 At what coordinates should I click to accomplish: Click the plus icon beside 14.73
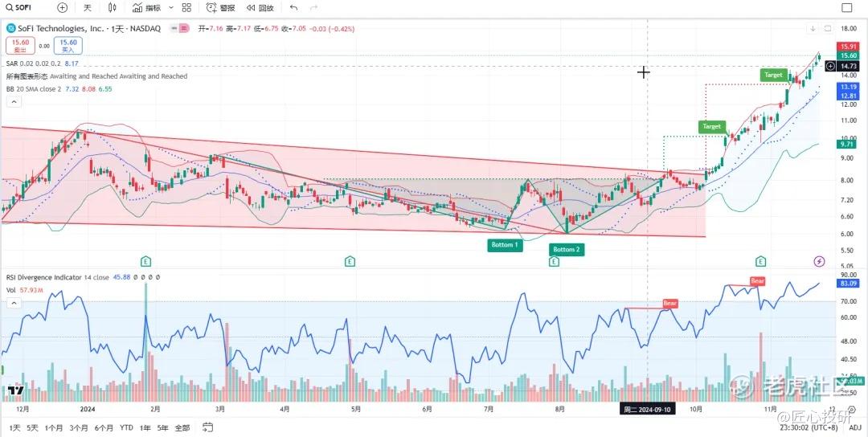[830, 66]
